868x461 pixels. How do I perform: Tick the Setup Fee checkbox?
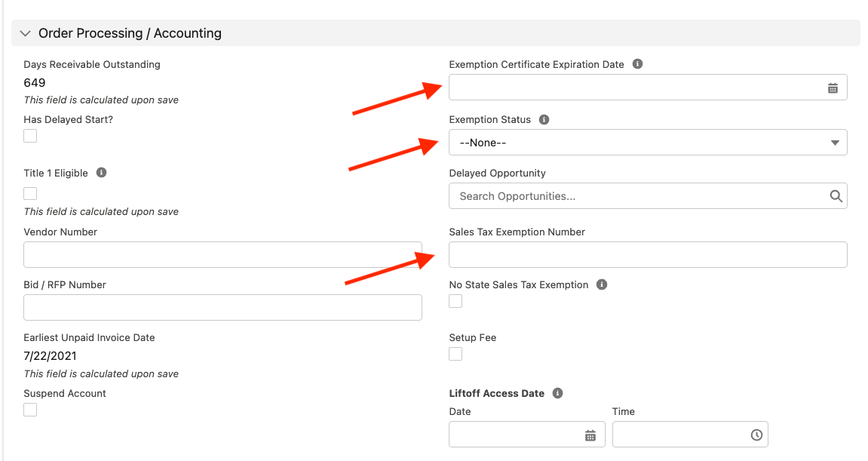tap(455, 354)
